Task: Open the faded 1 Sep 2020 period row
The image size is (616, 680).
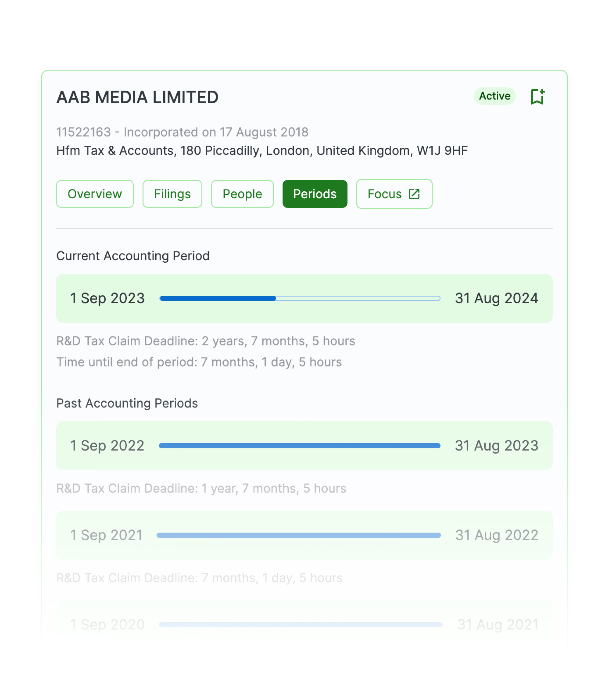Action: [x=304, y=624]
